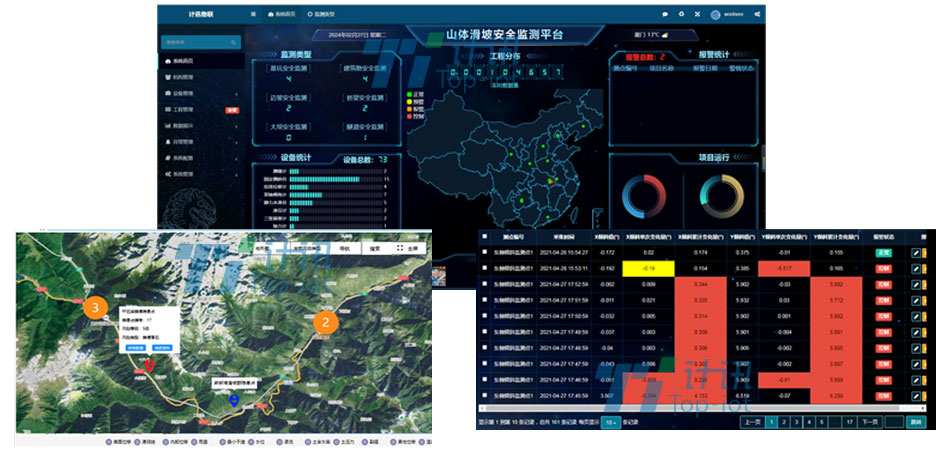Viewport: 950px width, 450px height.
Task: Expand the 系统配置 sidebar menu
Action: pos(201,157)
